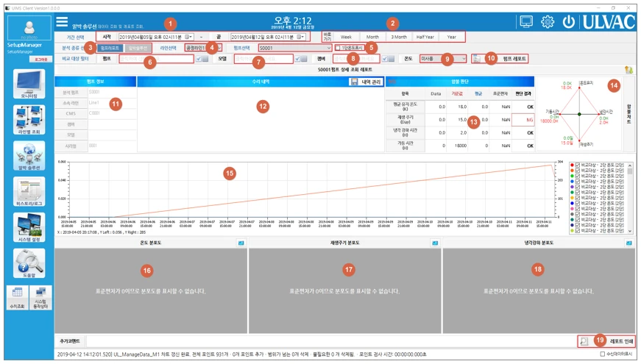
Task: Toggle the checkbox after 챔버 filter field
Action: tap(385, 59)
